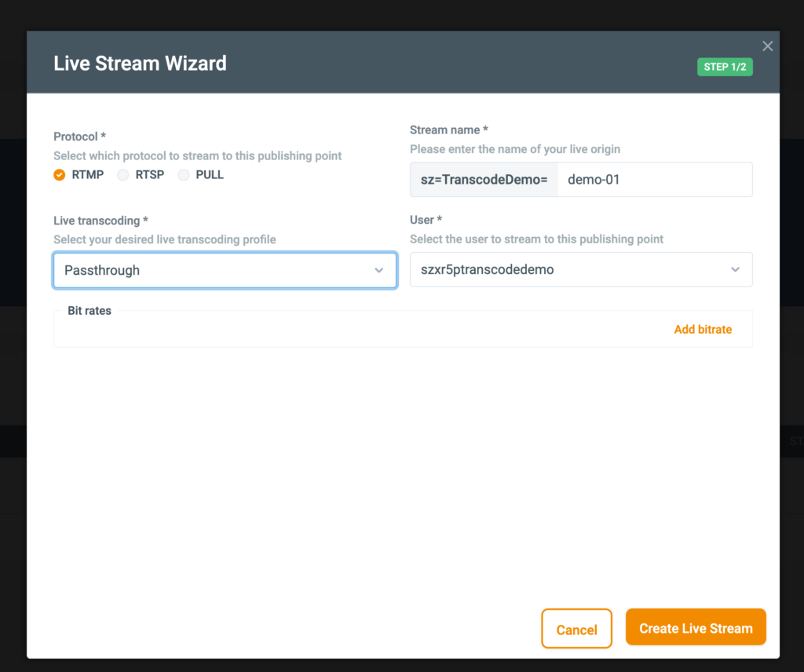Open the Live transcoding profile dropdown
The width and height of the screenshot is (804, 672).
pos(225,269)
